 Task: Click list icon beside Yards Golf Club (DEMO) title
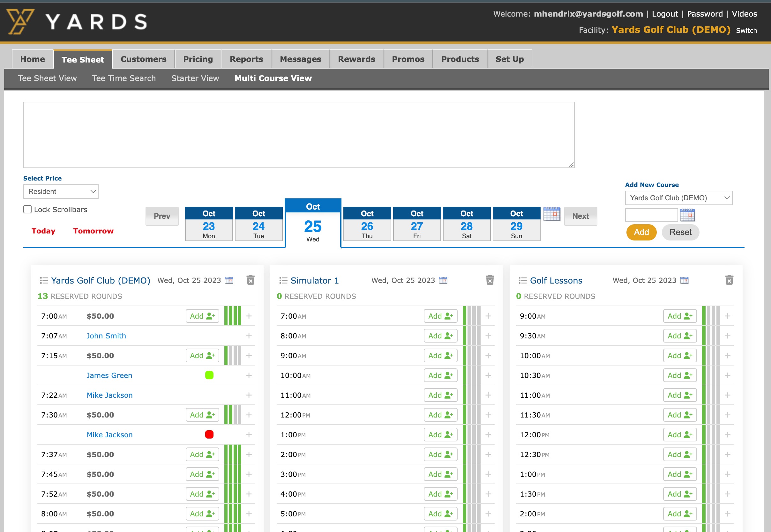[x=44, y=280]
